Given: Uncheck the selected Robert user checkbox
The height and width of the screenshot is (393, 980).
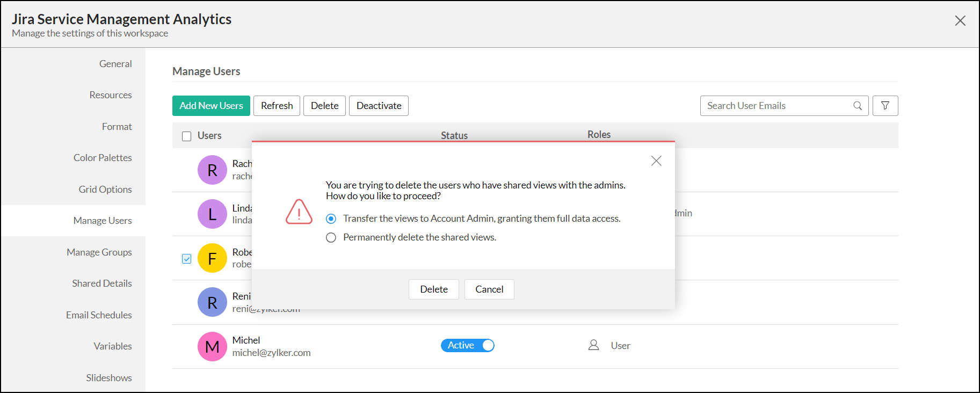Looking at the screenshot, I should point(187,259).
